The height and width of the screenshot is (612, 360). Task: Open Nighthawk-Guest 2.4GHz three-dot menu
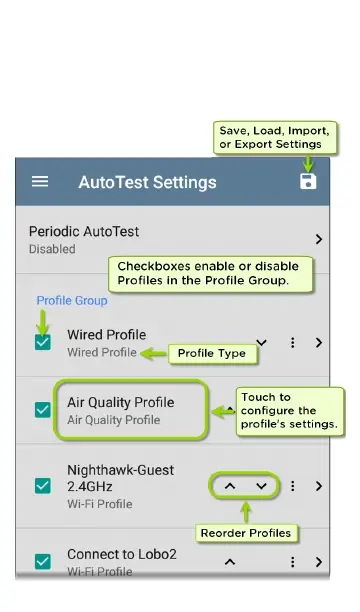tap(292, 486)
